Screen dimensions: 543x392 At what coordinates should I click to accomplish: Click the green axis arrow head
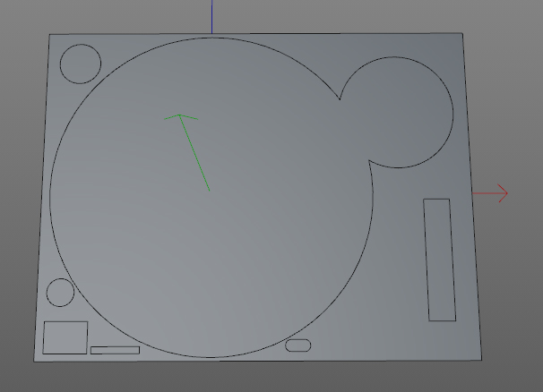180,117
